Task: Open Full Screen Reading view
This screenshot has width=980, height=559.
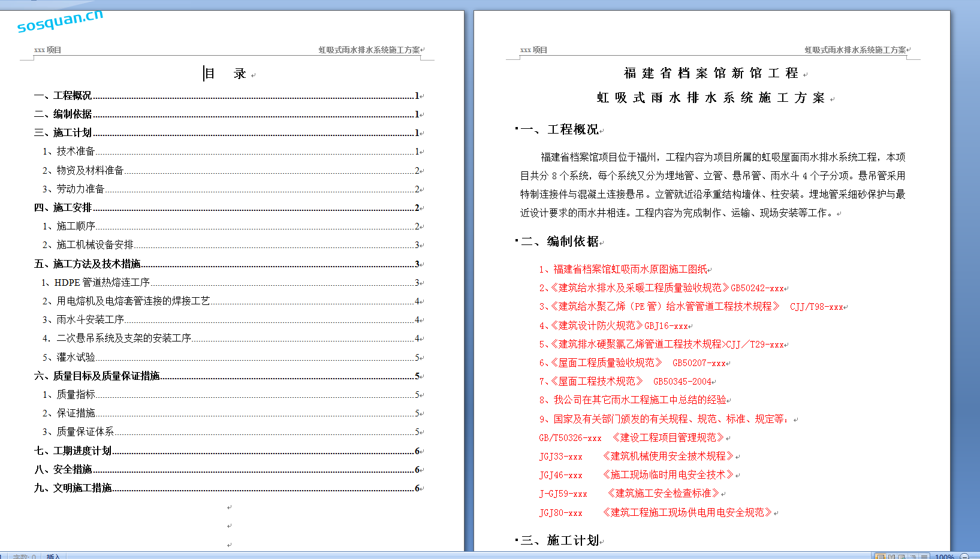Action: 891,557
